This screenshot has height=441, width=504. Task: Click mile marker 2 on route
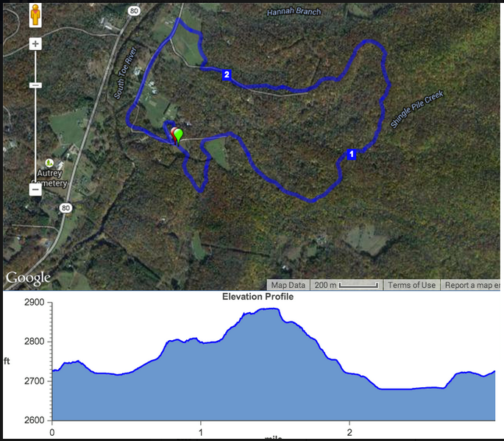point(227,74)
